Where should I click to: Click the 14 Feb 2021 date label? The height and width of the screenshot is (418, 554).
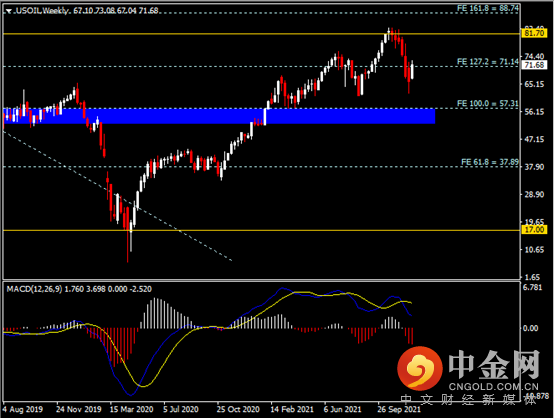292,410
